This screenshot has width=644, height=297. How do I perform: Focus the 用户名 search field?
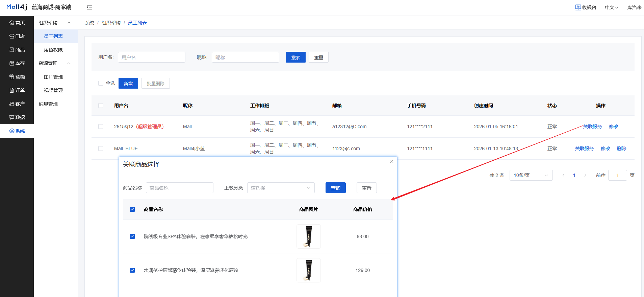(152, 57)
